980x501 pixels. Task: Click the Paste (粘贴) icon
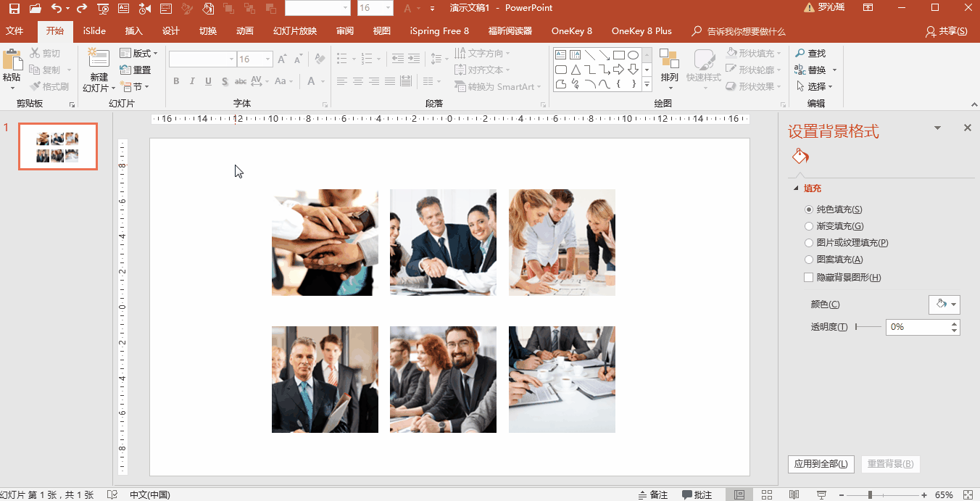coord(12,60)
